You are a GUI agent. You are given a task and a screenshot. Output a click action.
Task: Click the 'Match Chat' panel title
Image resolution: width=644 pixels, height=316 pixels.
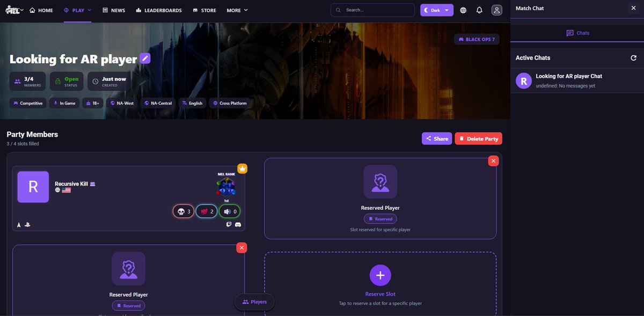click(530, 8)
